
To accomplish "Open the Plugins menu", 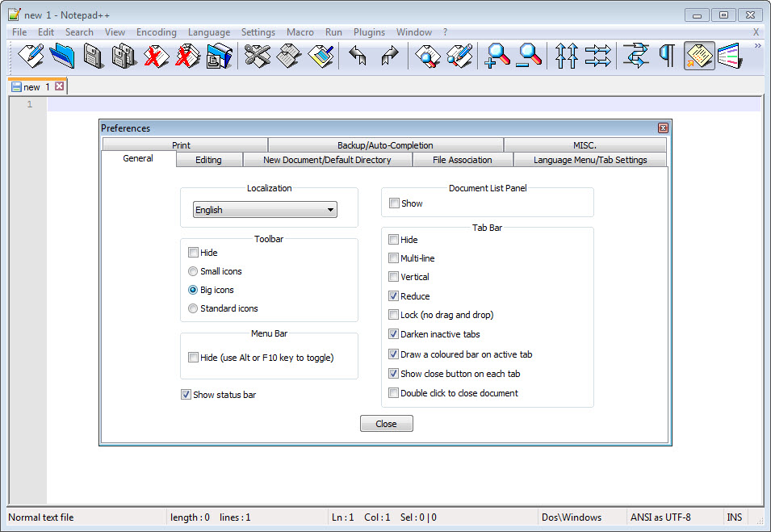I will (x=369, y=32).
